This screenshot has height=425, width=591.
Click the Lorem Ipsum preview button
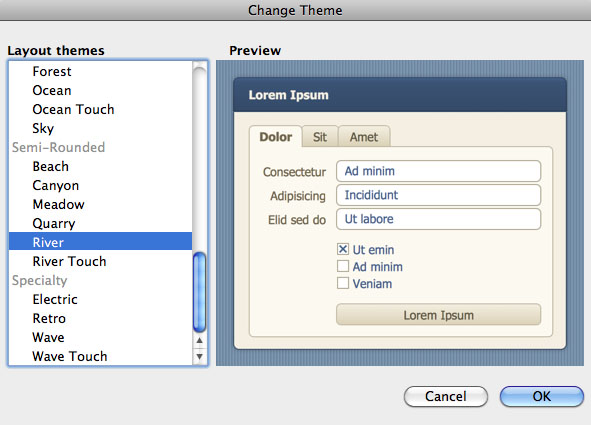coord(438,315)
